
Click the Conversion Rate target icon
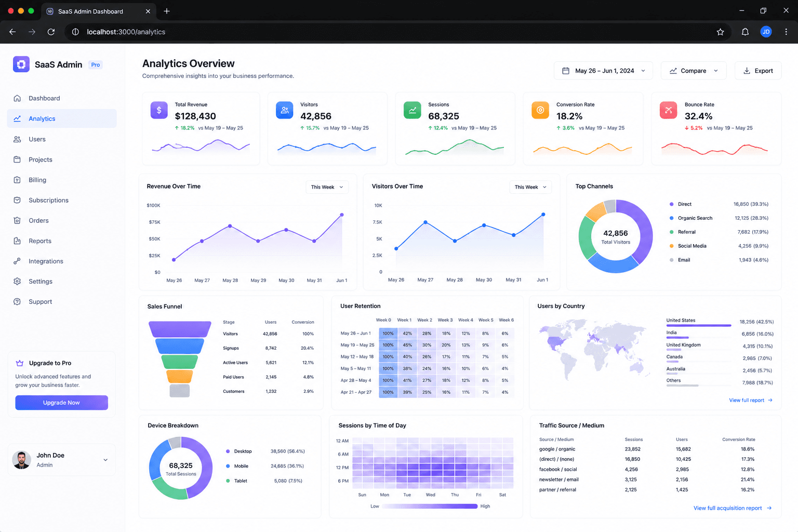pos(540,110)
